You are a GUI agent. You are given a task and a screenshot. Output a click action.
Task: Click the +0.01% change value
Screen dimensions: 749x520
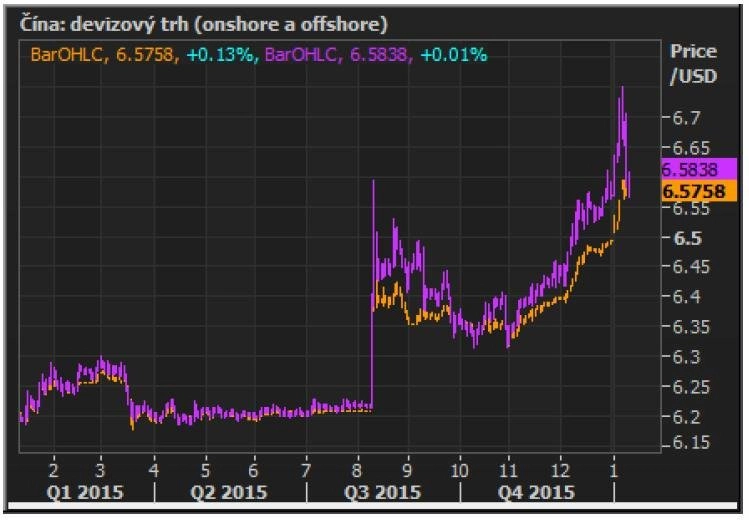[x=453, y=55]
